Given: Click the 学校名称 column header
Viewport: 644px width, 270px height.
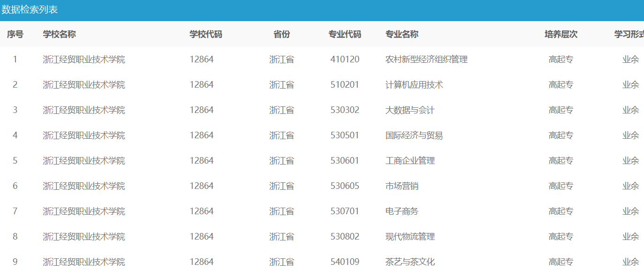Looking at the screenshot, I should click(x=59, y=34).
